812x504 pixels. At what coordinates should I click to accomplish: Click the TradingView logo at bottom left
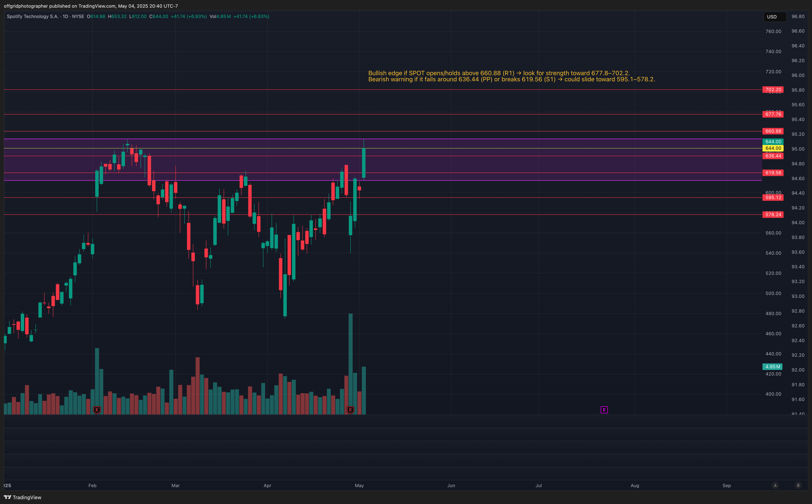[x=23, y=497]
